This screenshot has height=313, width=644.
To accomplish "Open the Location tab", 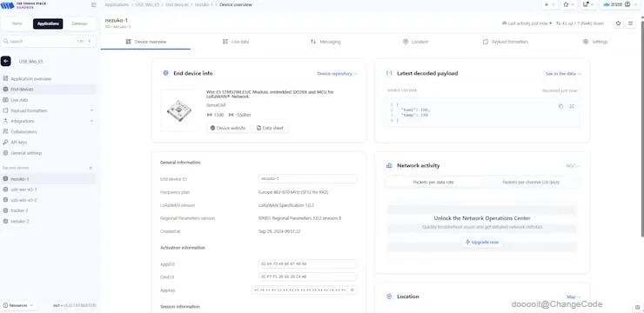I will [x=415, y=42].
